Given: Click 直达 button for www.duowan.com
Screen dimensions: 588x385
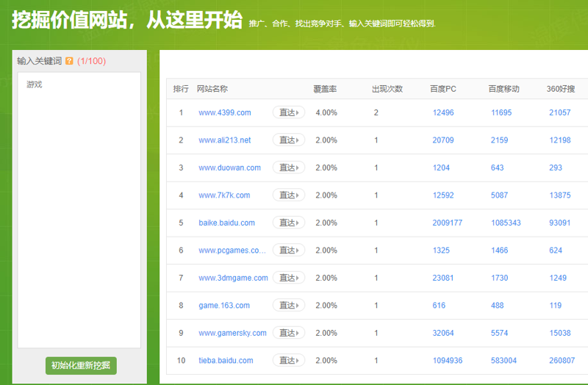Looking at the screenshot, I should point(289,168).
